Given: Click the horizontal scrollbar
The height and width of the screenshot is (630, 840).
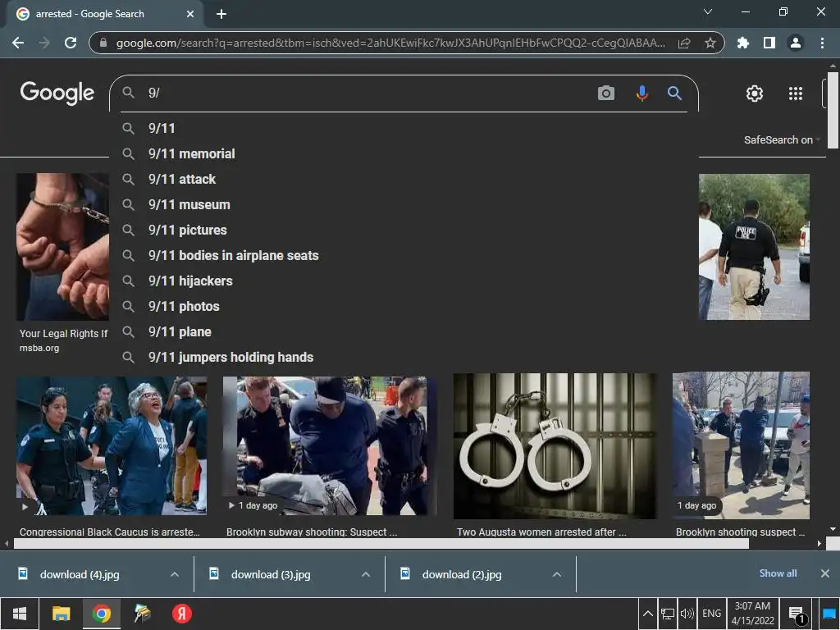Looking at the screenshot, I should (381, 543).
